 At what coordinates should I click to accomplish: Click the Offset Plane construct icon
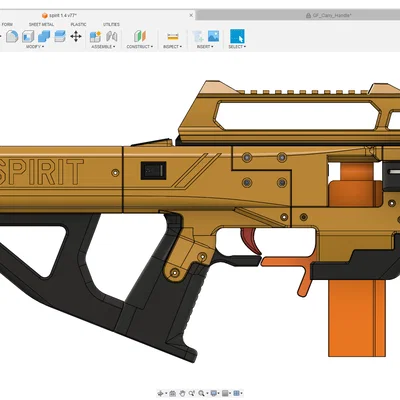pyautogui.click(x=140, y=36)
